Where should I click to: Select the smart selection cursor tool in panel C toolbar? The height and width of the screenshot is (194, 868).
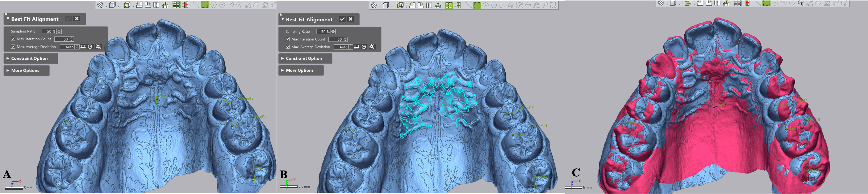pyautogui.click(x=801, y=3)
